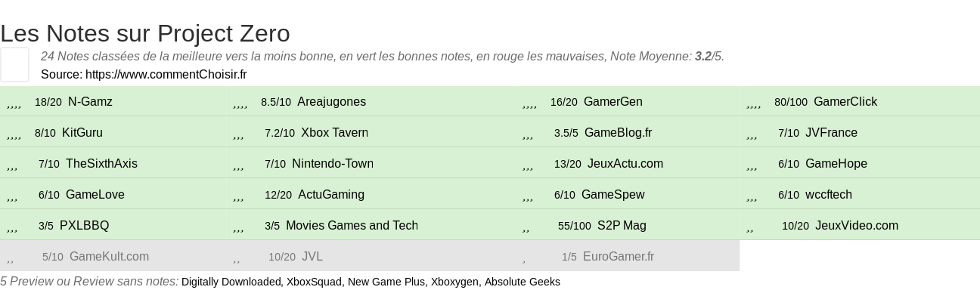Open the Digitally Downloaded preview link
Screen dimensions: 980x290
tap(231, 282)
